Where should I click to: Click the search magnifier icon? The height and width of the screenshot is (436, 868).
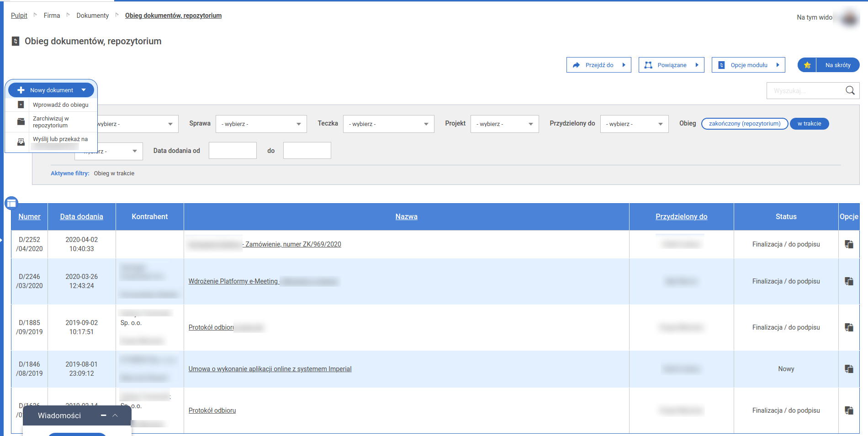pos(850,90)
